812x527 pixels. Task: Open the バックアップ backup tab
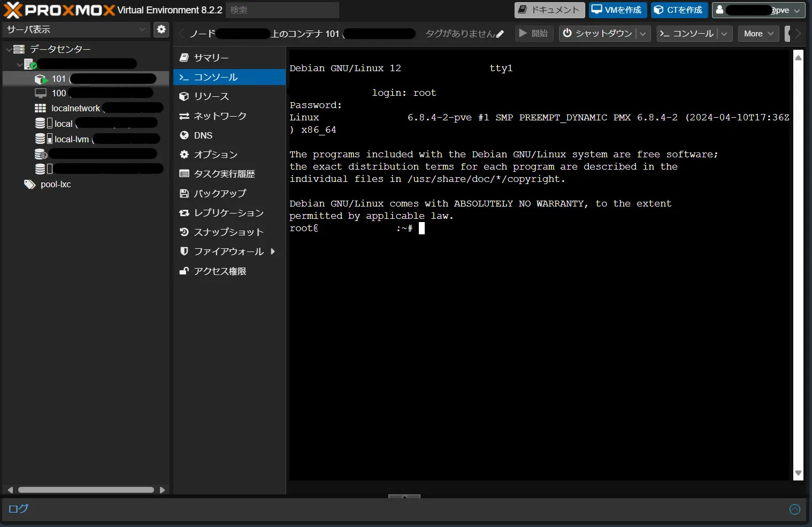[x=229, y=193]
